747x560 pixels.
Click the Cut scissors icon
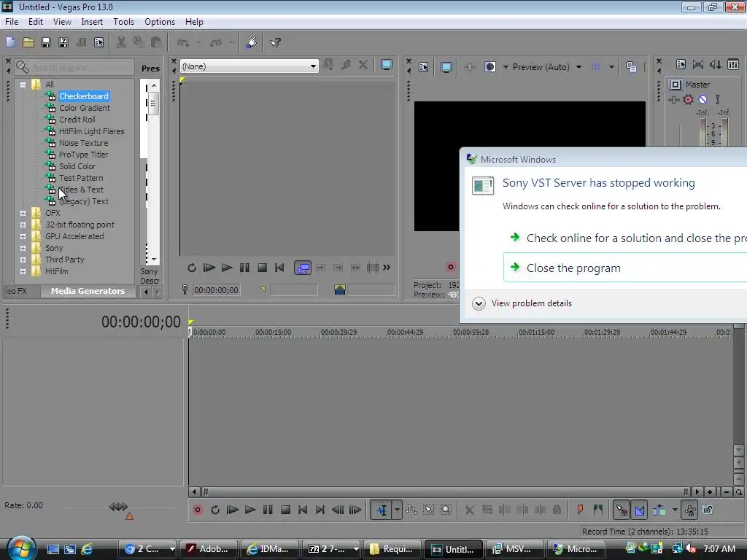(121, 42)
